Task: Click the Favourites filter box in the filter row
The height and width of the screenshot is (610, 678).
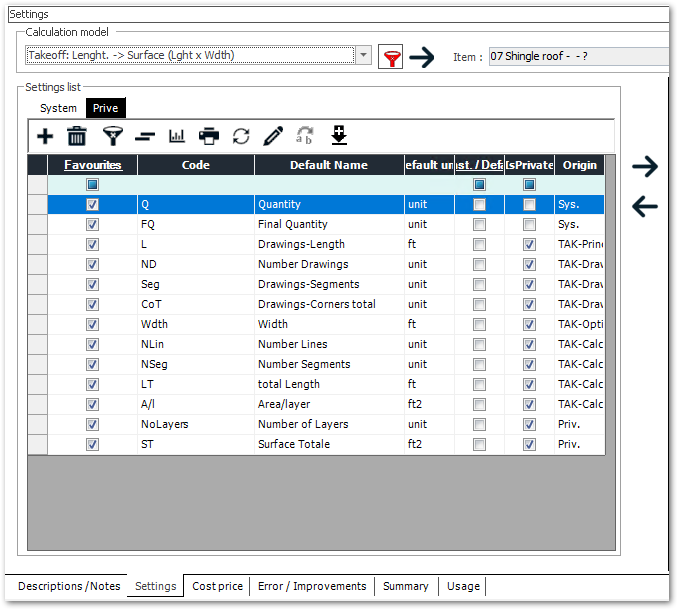Action: pos(92,185)
